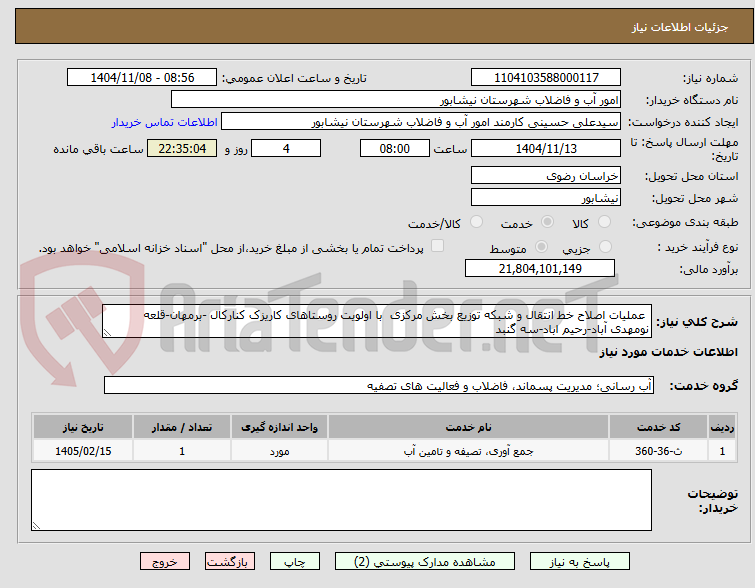Click the کد خدمت column header
This screenshot has width=755, height=588.
658,427
